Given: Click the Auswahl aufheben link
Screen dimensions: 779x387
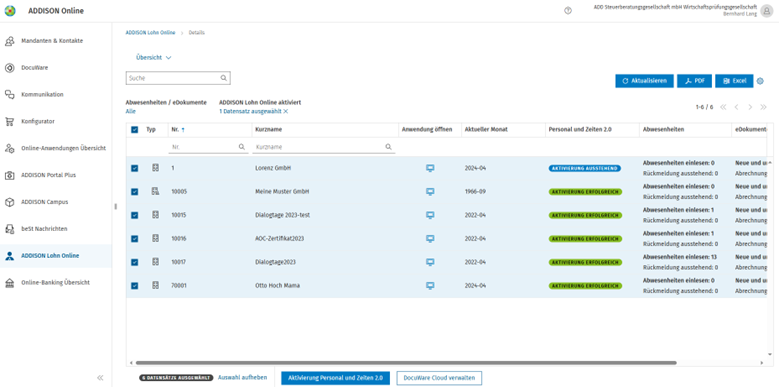Looking at the screenshot, I should (x=242, y=378).
